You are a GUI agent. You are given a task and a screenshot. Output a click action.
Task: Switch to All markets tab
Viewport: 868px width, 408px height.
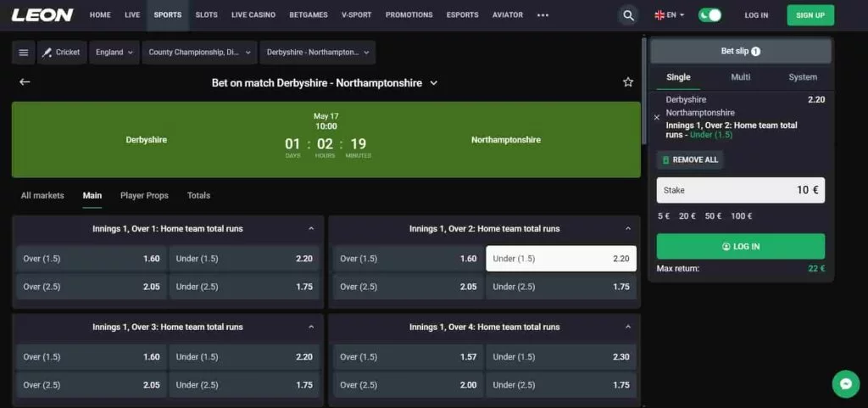point(42,195)
